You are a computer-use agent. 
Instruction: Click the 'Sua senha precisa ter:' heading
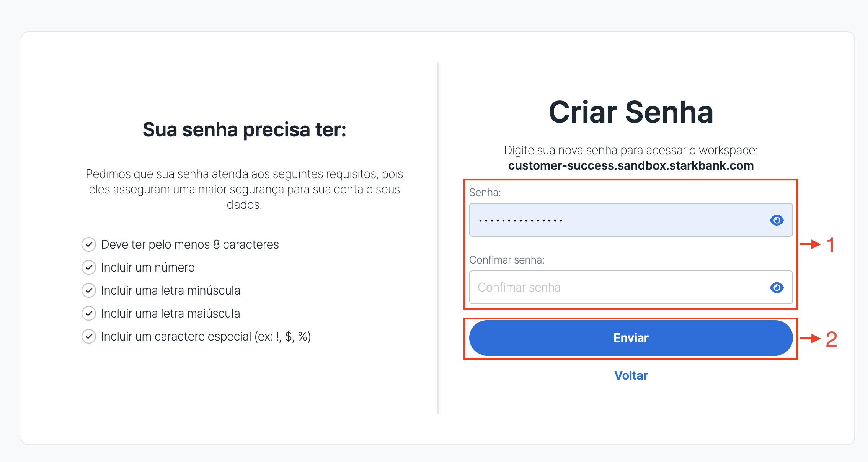(x=244, y=130)
